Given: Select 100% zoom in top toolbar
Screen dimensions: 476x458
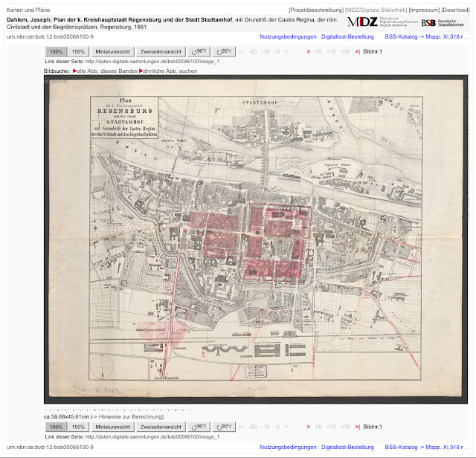Looking at the screenshot, I should pos(57,51).
